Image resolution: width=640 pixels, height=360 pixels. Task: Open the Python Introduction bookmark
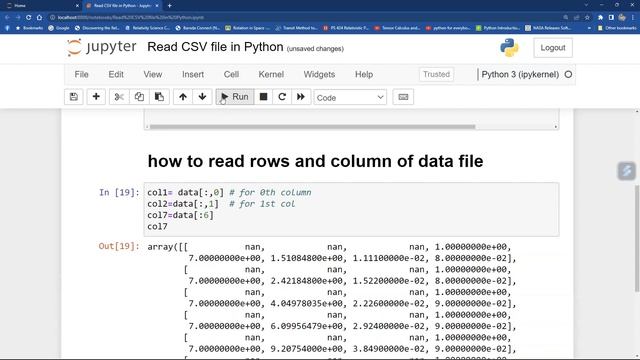[498, 28]
